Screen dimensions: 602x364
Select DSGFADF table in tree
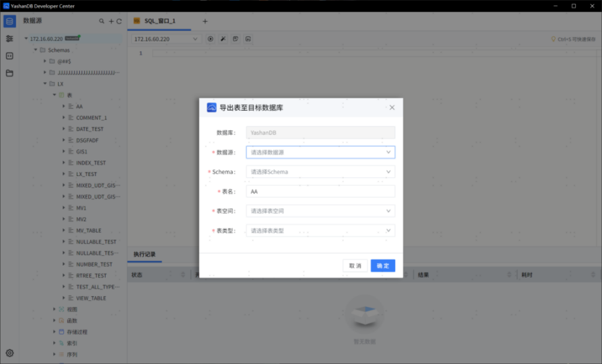[x=87, y=140]
